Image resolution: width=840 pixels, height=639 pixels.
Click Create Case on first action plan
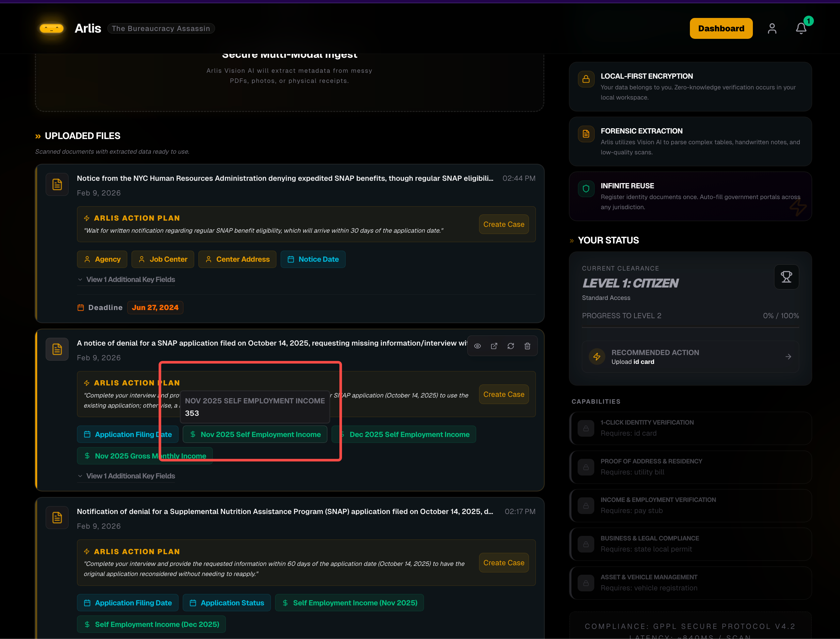pyautogui.click(x=504, y=225)
